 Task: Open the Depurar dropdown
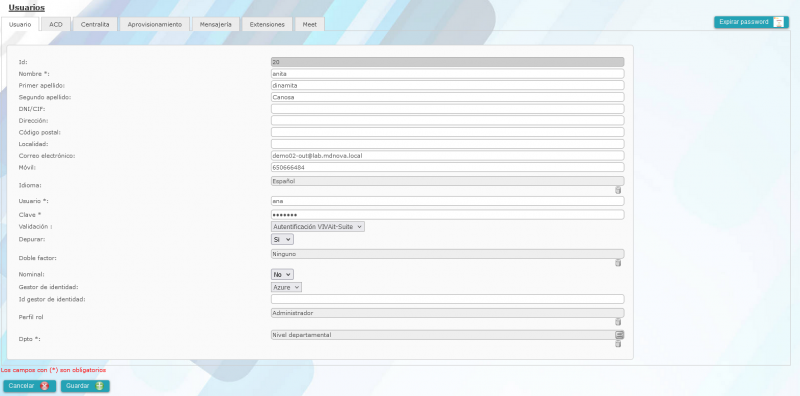point(282,239)
